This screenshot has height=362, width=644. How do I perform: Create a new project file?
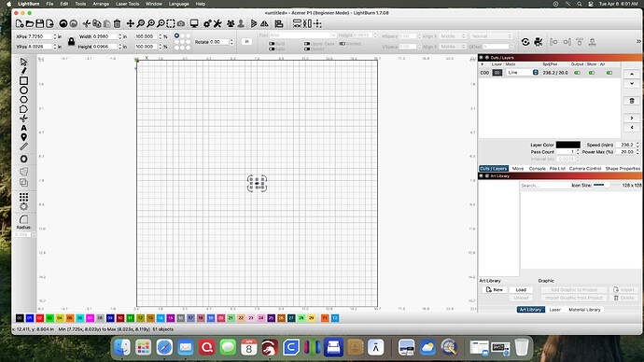pos(20,24)
